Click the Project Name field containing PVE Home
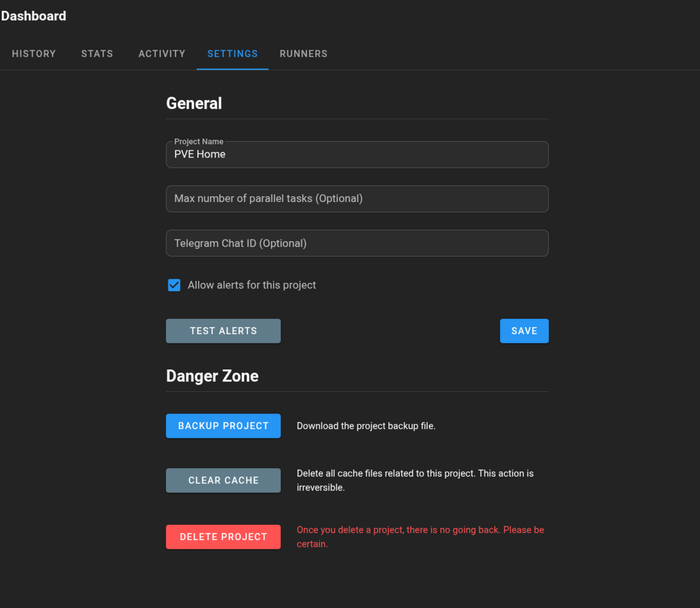 (x=357, y=155)
